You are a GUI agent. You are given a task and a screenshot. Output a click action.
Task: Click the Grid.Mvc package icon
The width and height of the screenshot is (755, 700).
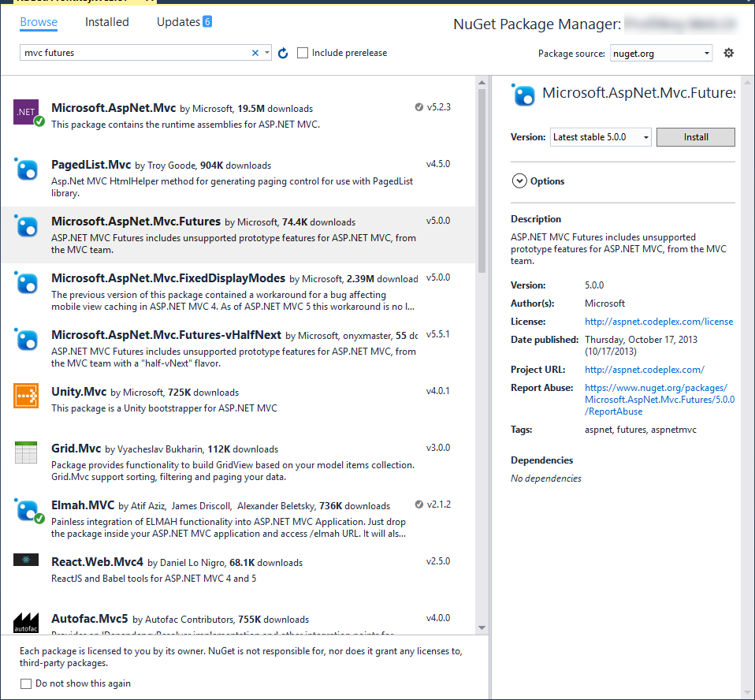coord(26,452)
